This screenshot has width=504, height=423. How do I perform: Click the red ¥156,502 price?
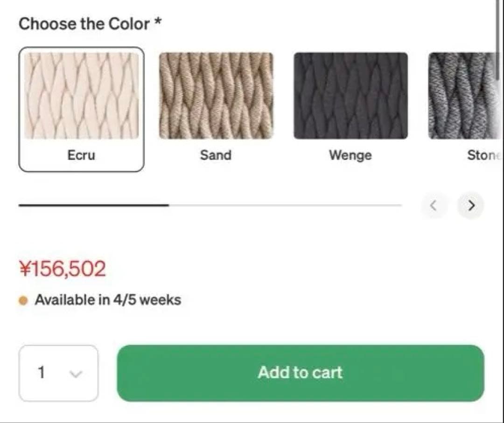(x=63, y=269)
